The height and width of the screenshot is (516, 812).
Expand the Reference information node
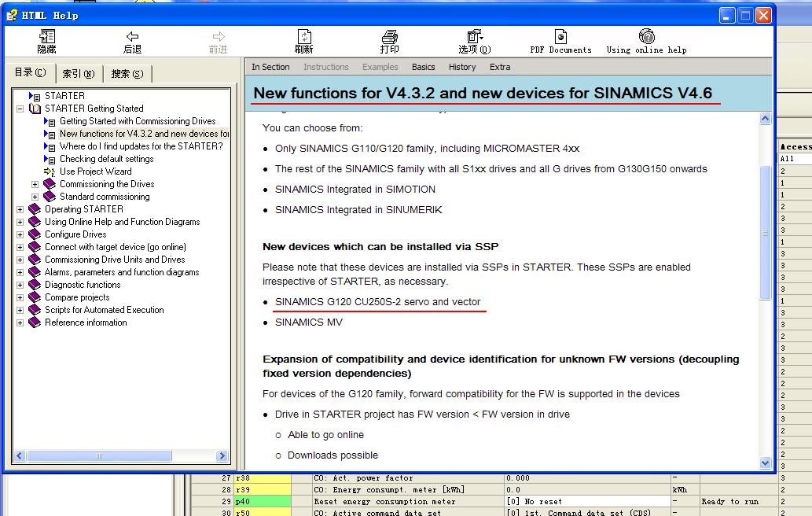click(x=20, y=322)
